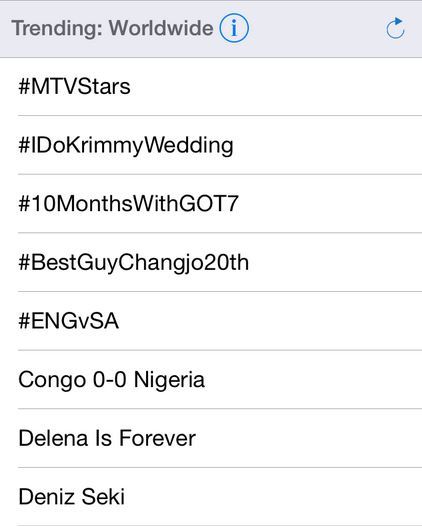
Task: Open the #ENGvSA trending hashtag
Action: point(211,321)
